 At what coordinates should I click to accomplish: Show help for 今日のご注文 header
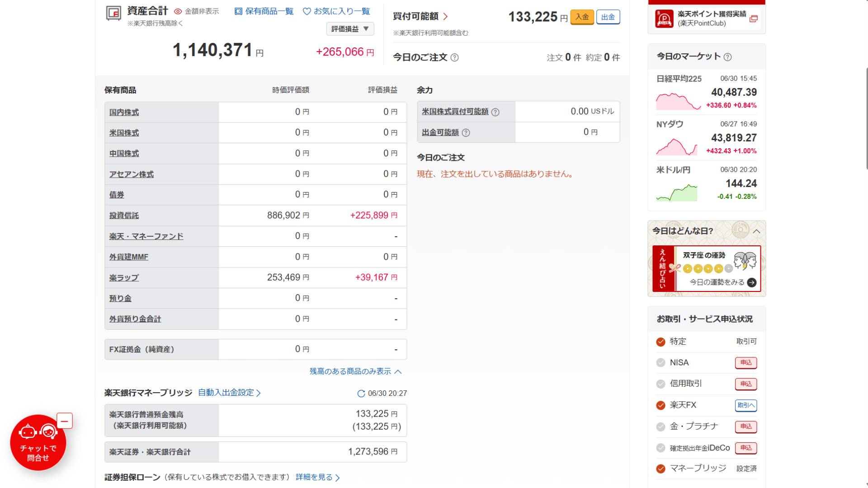tap(455, 57)
